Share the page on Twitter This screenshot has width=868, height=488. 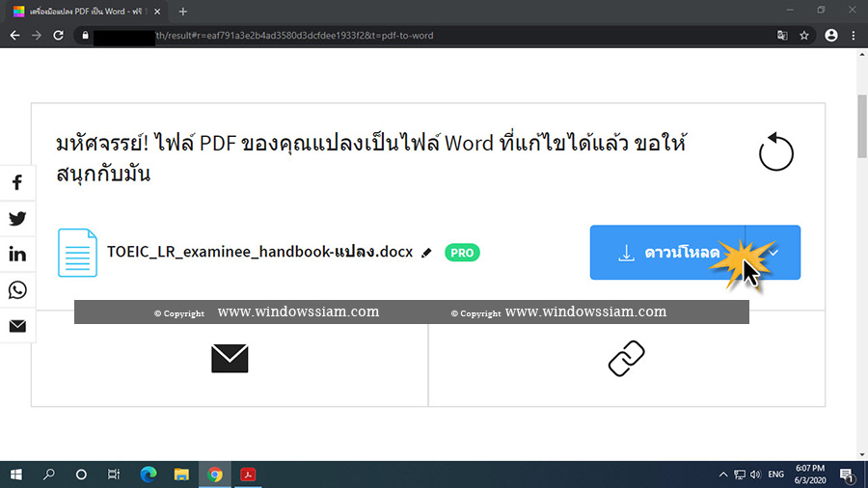(x=17, y=219)
